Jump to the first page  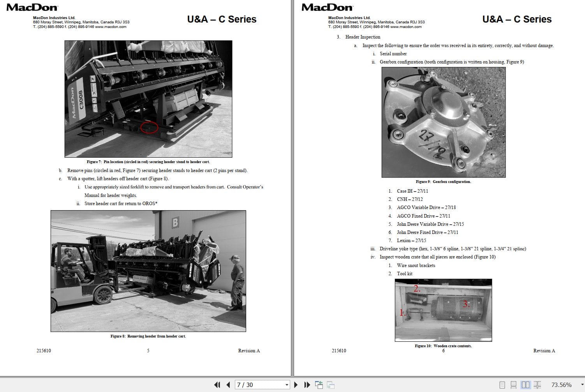pos(217,385)
